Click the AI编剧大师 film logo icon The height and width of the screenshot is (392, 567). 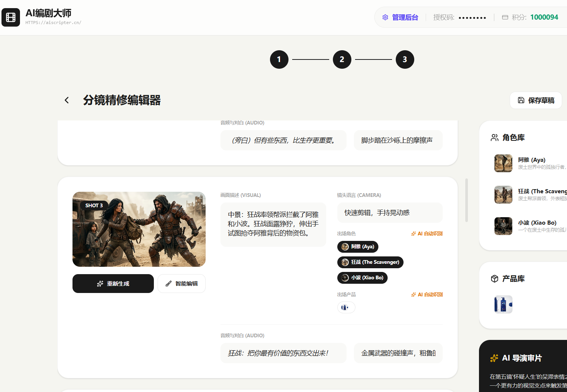11,17
